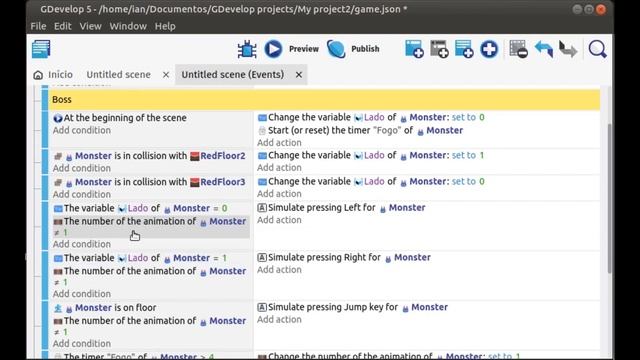This screenshot has width=640, height=360.
Task: Open the View menu
Action: (90, 26)
